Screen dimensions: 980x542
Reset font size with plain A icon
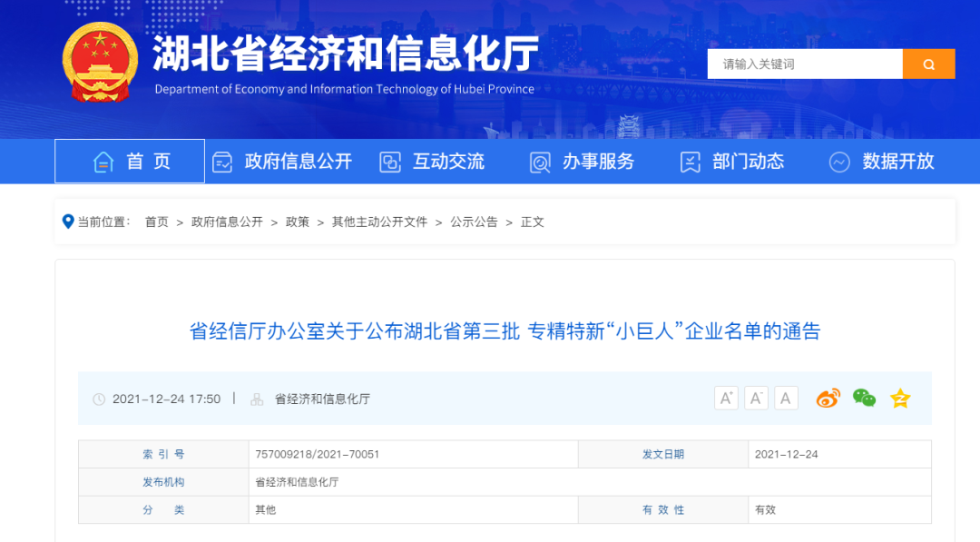pyautogui.click(x=786, y=398)
